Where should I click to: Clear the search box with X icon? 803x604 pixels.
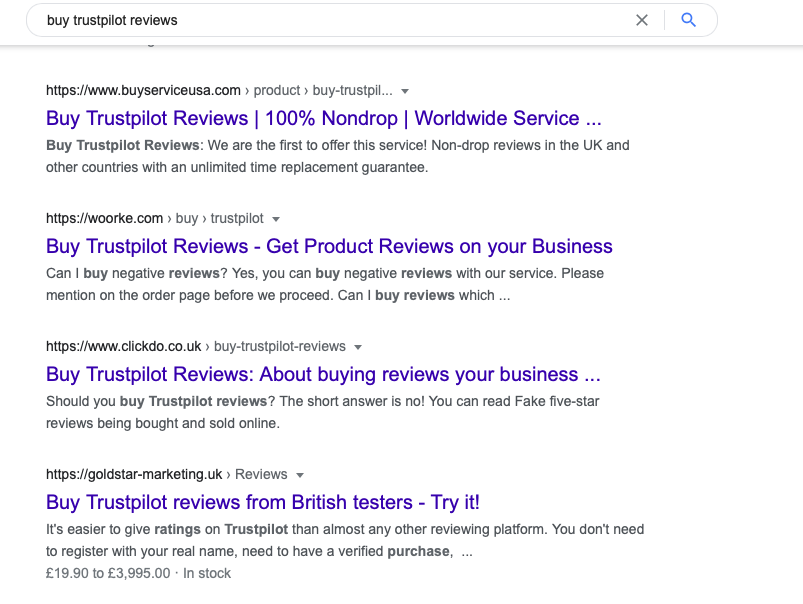(642, 20)
